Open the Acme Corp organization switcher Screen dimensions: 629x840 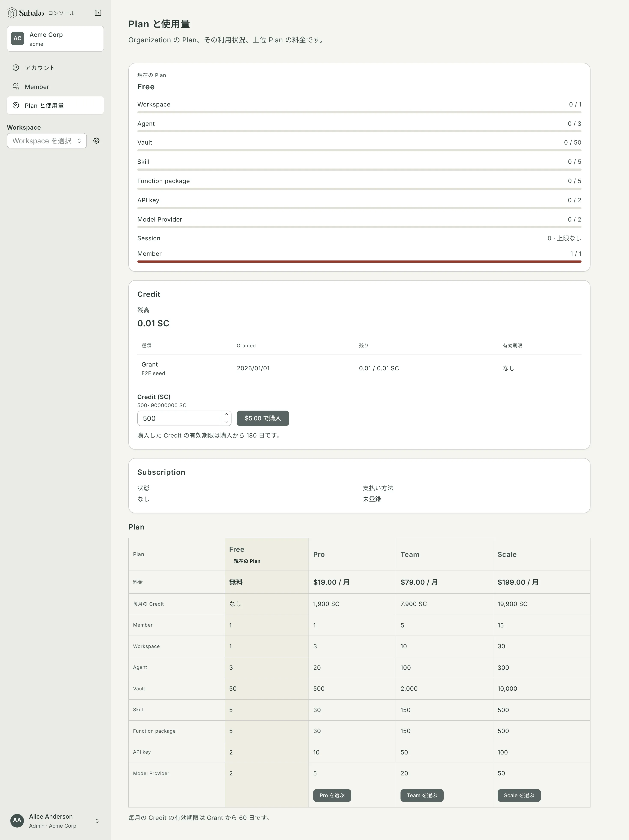(55, 39)
